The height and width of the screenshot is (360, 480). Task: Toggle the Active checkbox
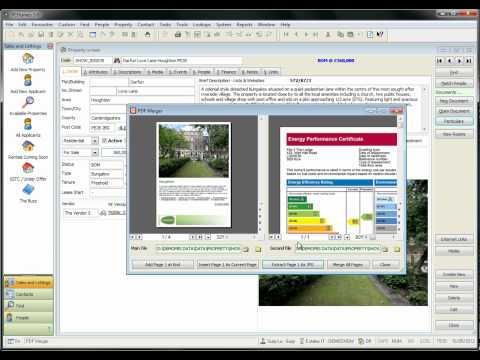(104, 141)
